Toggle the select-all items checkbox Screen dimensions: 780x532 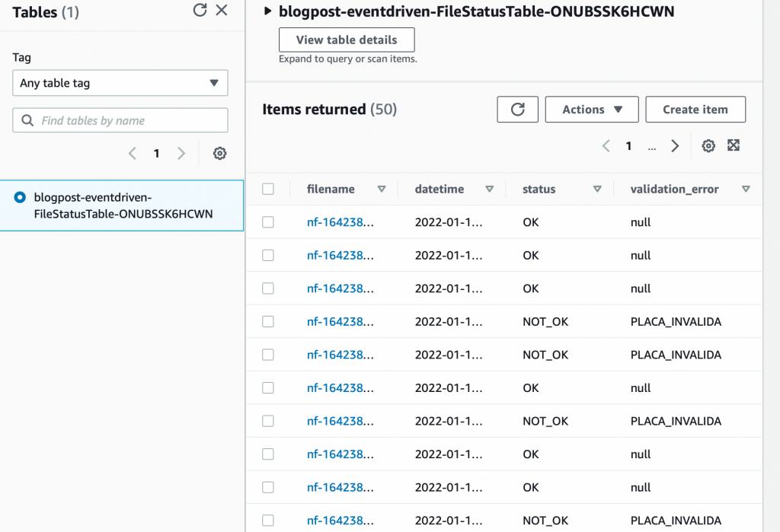268,189
